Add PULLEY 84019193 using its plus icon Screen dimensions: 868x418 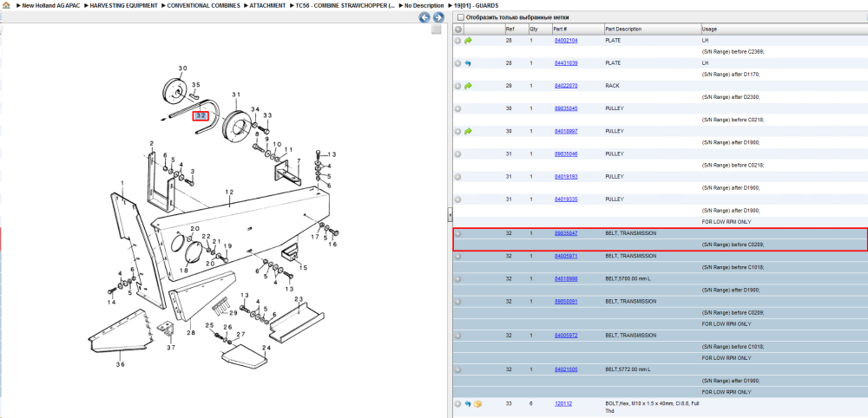tap(457, 177)
